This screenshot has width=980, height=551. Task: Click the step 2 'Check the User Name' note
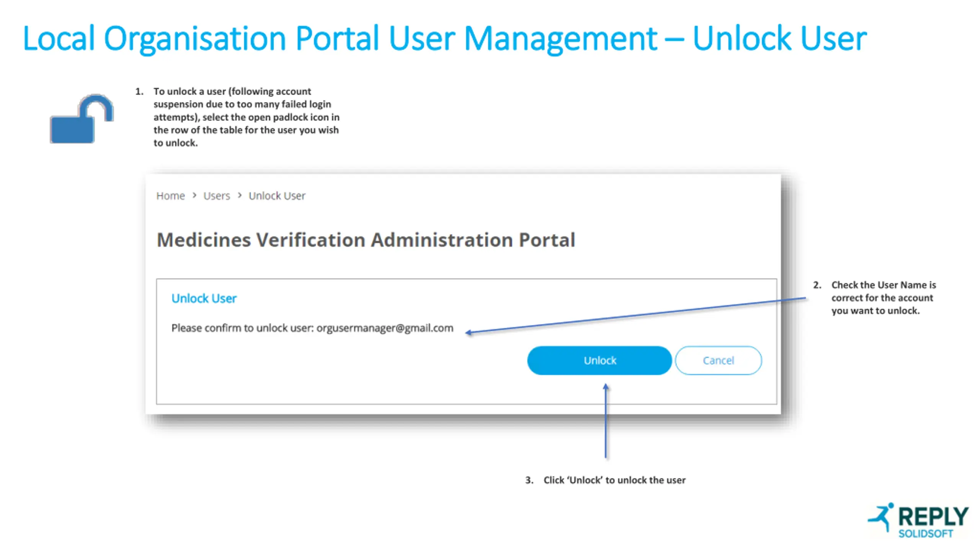point(882,298)
